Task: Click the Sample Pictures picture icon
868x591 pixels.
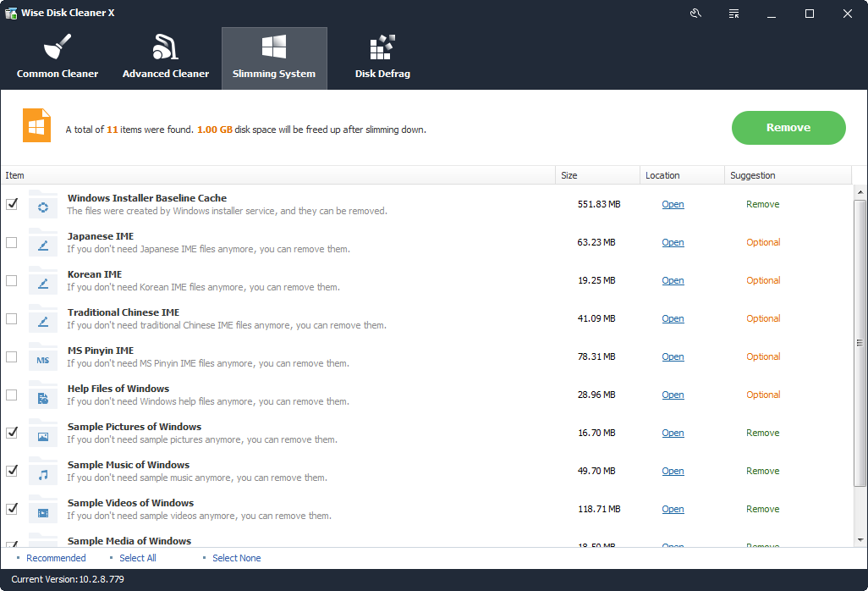Action: click(x=43, y=436)
